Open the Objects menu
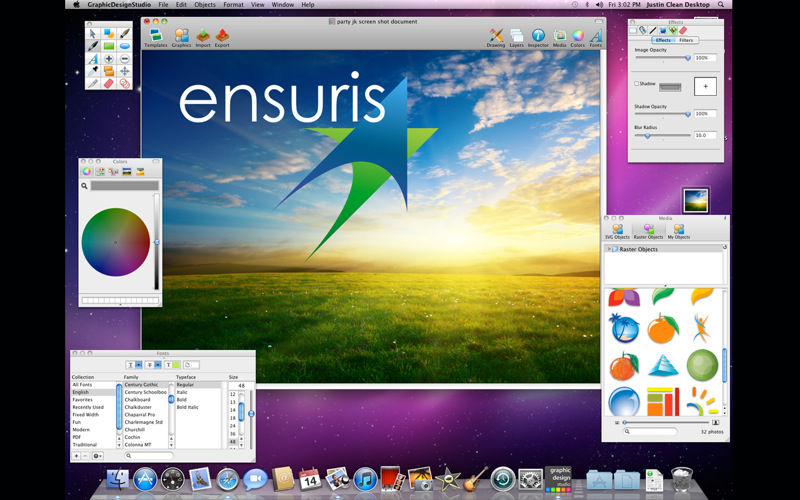Image resolution: width=800 pixels, height=500 pixels. pos(205,5)
